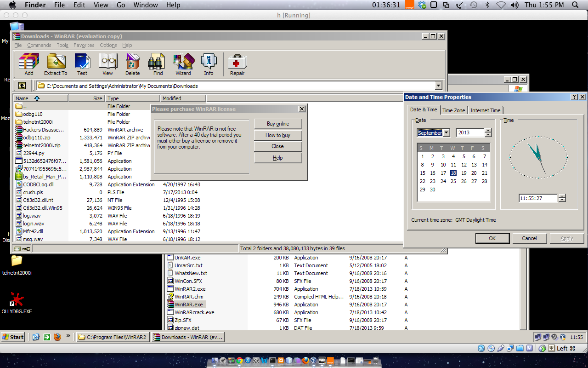Open the Wi-Fi status menu

501,5
